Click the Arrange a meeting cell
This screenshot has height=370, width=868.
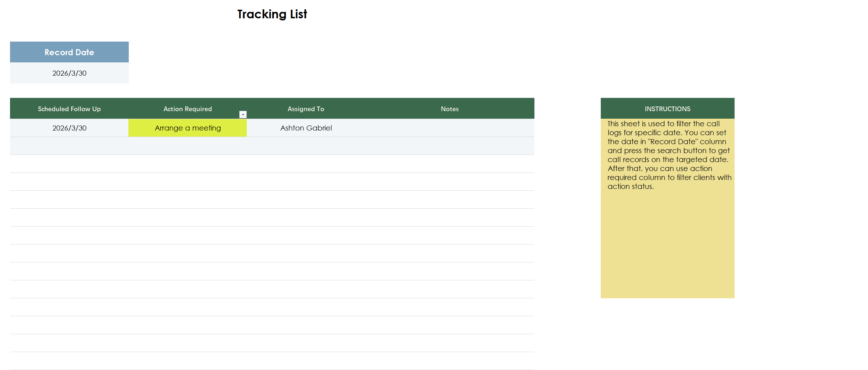[188, 128]
